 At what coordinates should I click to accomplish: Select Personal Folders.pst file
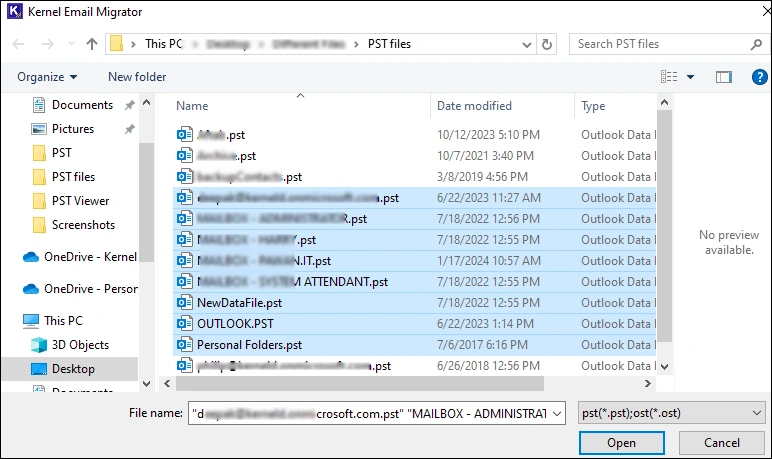pos(414,345)
